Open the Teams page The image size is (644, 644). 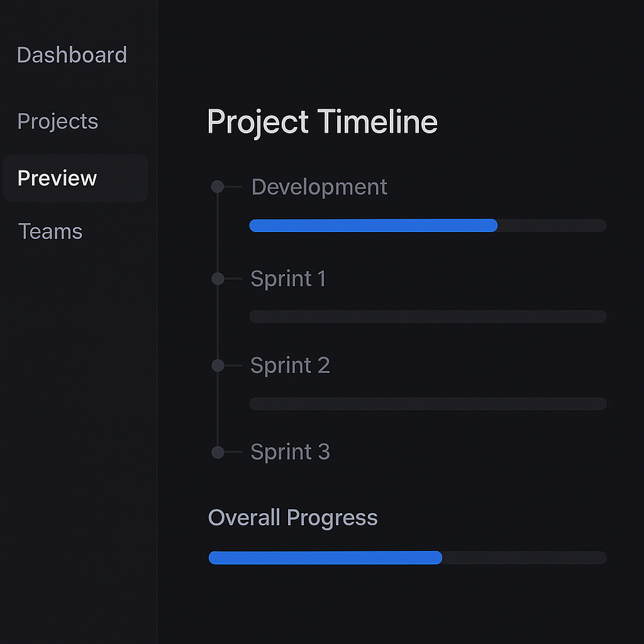pyautogui.click(x=50, y=231)
